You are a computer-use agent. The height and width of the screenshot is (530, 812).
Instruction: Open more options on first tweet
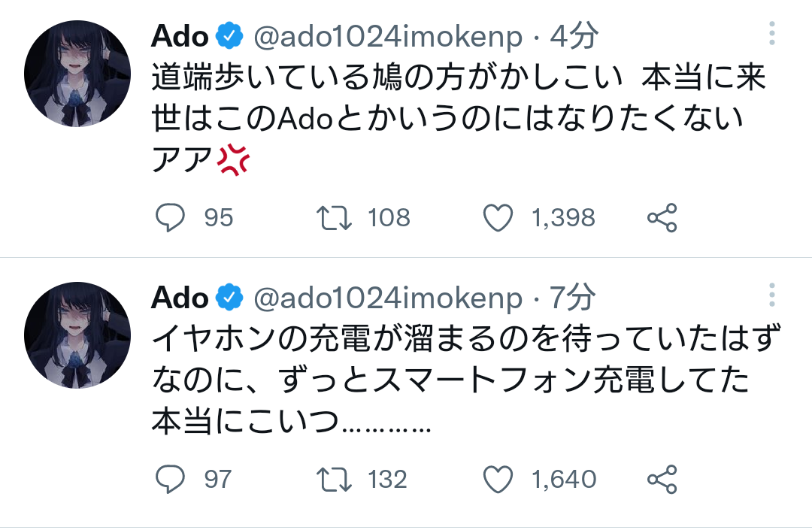[x=772, y=34]
